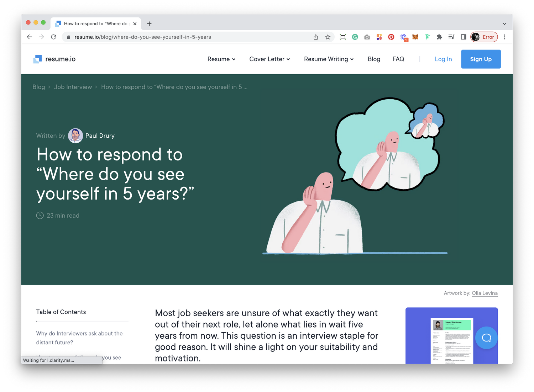
Task: Go to the FAQ page
Action: pos(398,59)
